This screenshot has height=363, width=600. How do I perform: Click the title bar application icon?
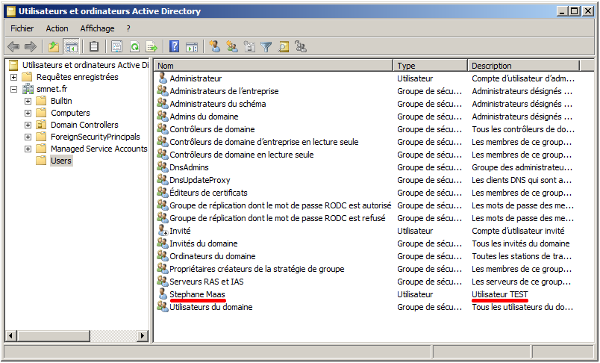[11, 11]
